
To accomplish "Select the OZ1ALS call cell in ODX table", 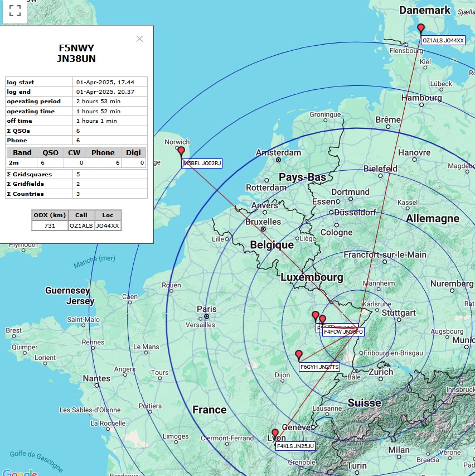I will [x=81, y=226].
